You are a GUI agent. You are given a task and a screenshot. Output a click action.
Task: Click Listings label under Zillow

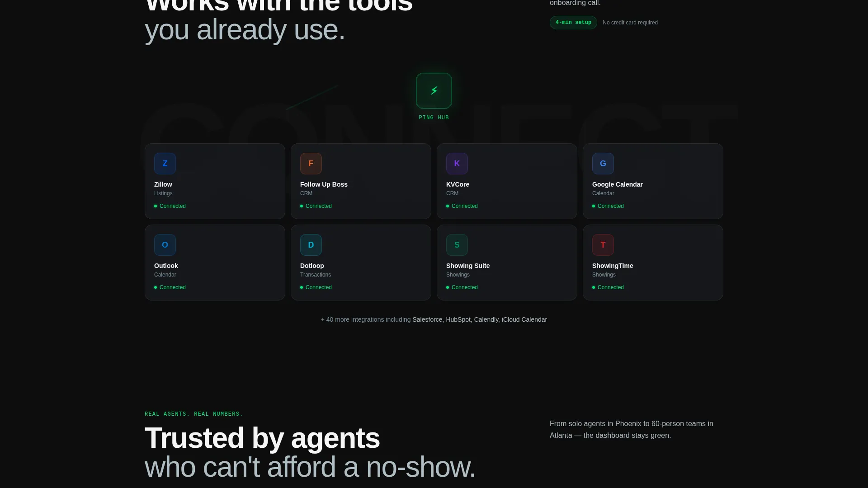[x=163, y=193]
